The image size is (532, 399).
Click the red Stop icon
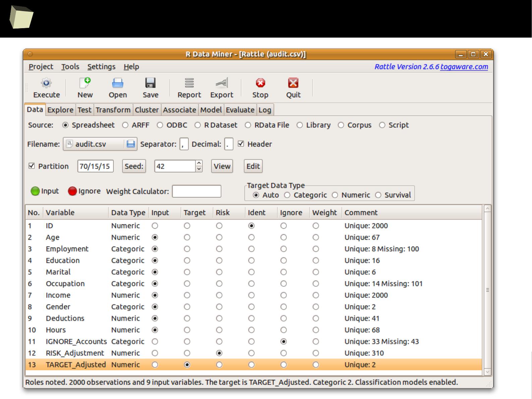[x=260, y=83]
